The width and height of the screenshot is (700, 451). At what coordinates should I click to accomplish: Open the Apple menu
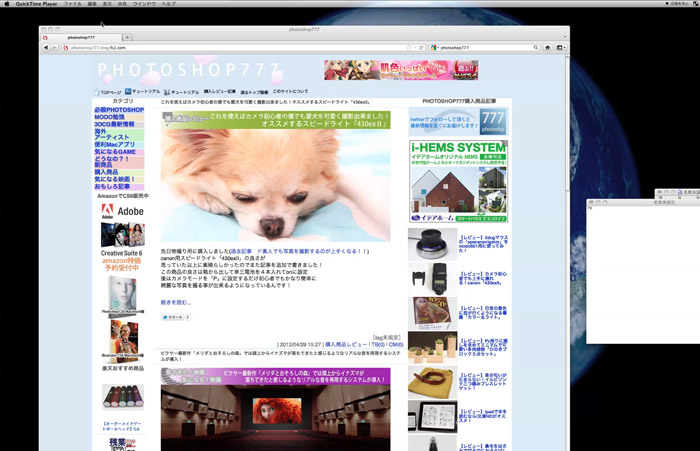6,4
